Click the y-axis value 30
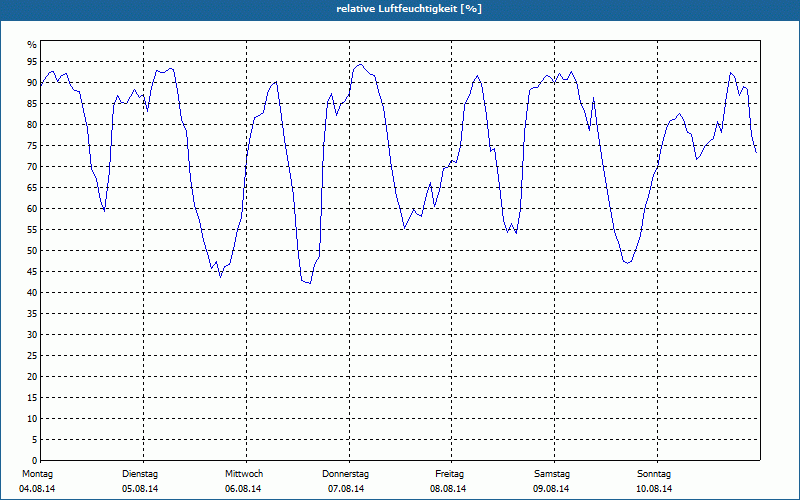Screen dimensions: 800x500 32,335
